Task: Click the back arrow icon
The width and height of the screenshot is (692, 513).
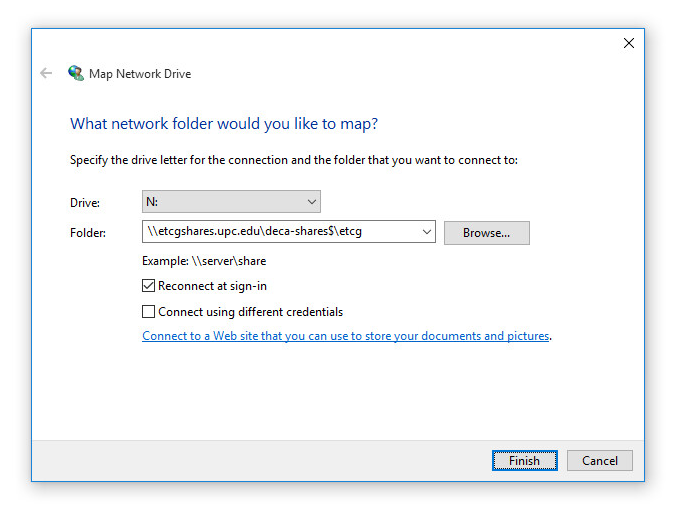Action: pyautogui.click(x=46, y=73)
